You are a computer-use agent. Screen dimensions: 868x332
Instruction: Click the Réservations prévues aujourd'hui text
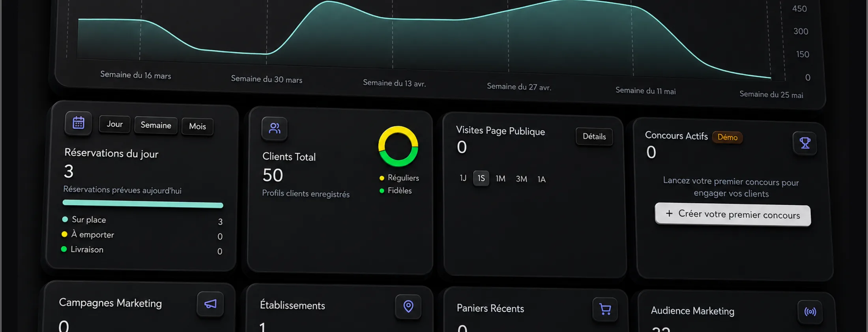(122, 190)
